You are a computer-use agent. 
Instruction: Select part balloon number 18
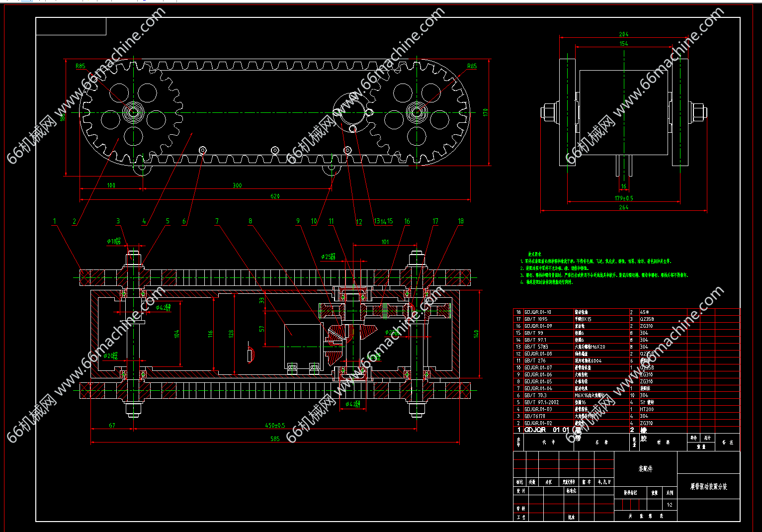pos(460,221)
